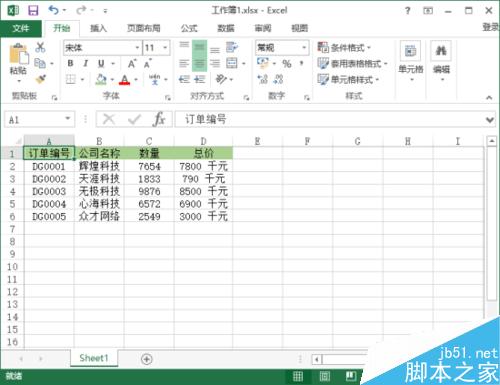500x385 pixels.
Task: Switch to 页面布局 tab
Action: (x=144, y=28)
